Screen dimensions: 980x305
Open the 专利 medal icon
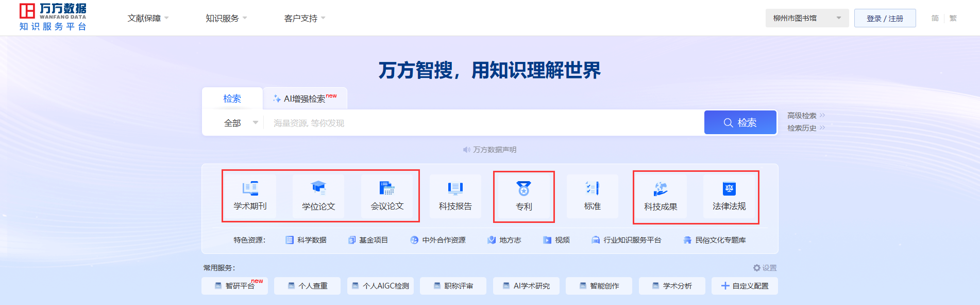pyautogui.click(x=524, y=188)
